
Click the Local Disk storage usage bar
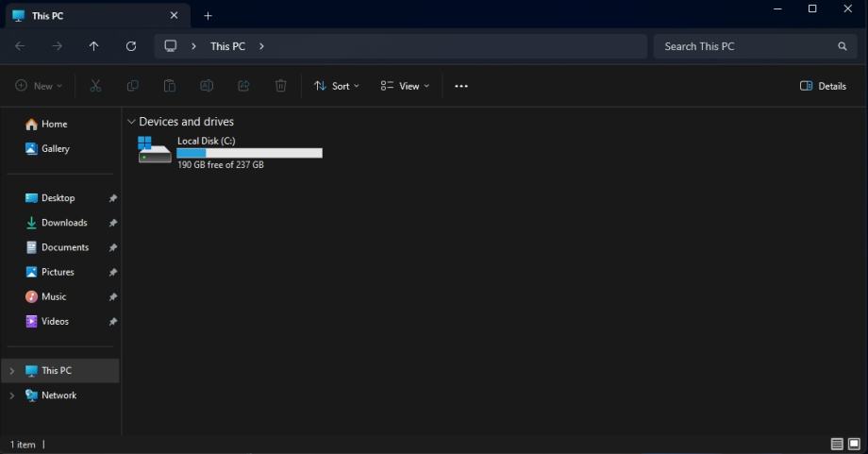[x=249, y=153]
